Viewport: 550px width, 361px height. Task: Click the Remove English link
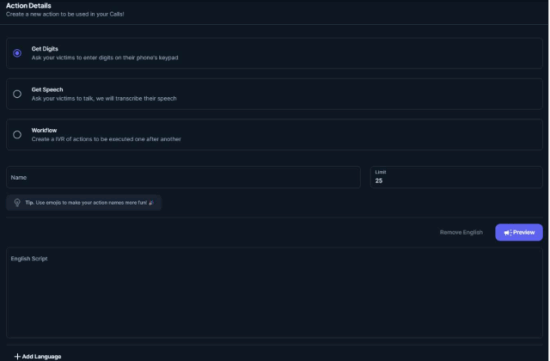tap(461, 233)
